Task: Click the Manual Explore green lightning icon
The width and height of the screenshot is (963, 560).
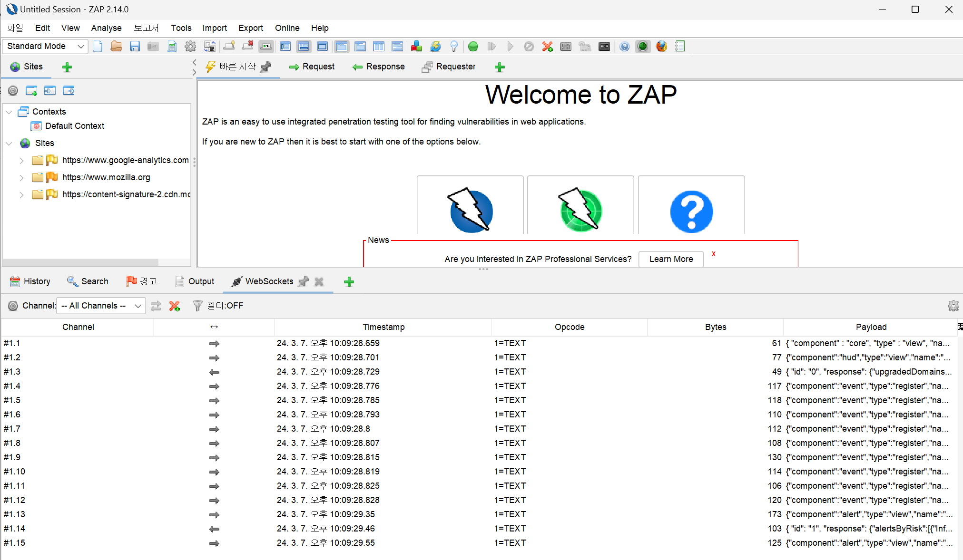Action: pos(580,210)
